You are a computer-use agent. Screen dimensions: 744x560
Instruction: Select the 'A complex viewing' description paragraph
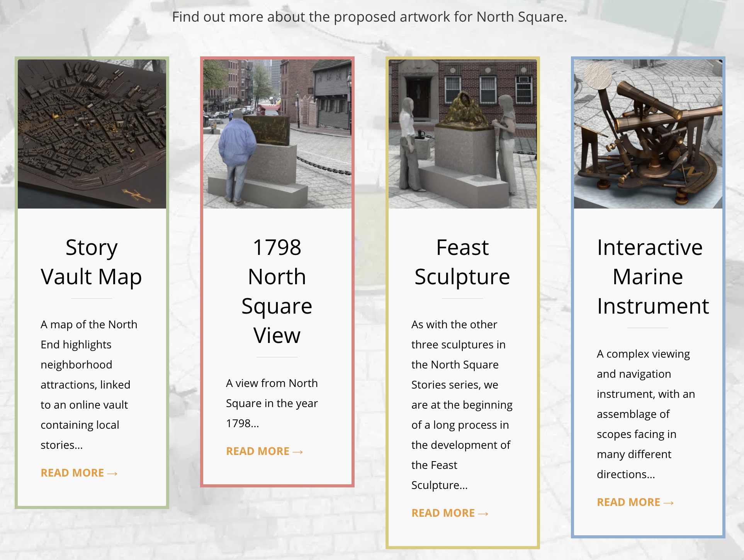[x=646, y=414]
